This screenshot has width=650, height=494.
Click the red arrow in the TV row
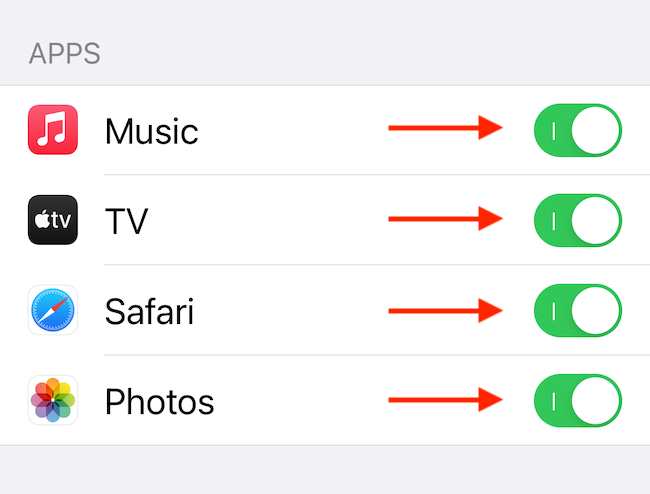coord(445,218)
